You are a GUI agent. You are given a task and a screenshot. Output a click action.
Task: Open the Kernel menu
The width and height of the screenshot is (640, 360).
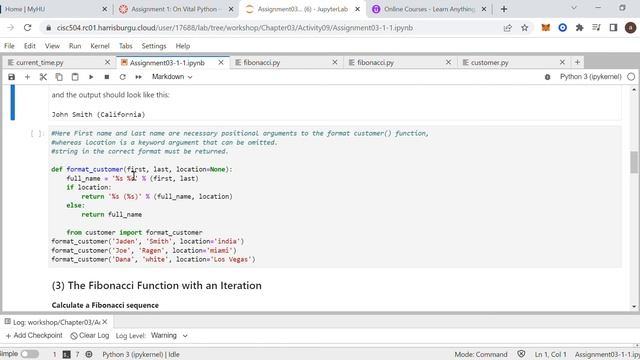(x=100, y=46)
